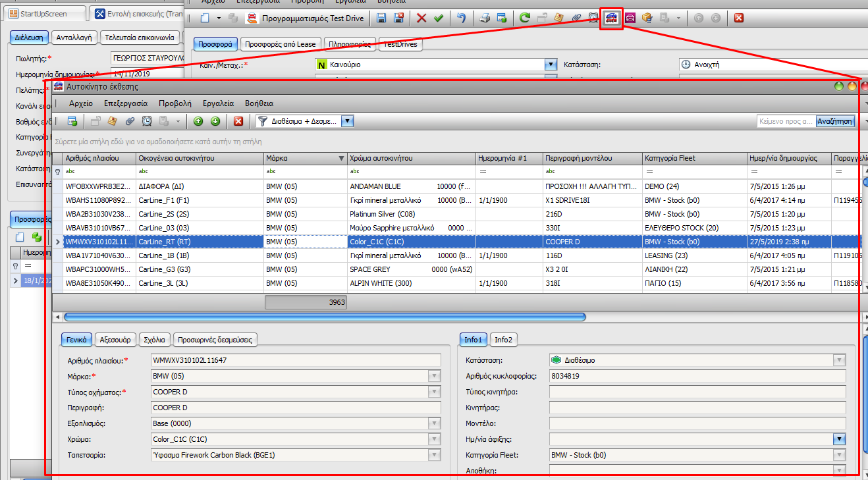This screenshot has height=480, width=868.
Task: Click notes icon in Αυτοκίνητο έκθεσης toolbar
Action: 113,121
